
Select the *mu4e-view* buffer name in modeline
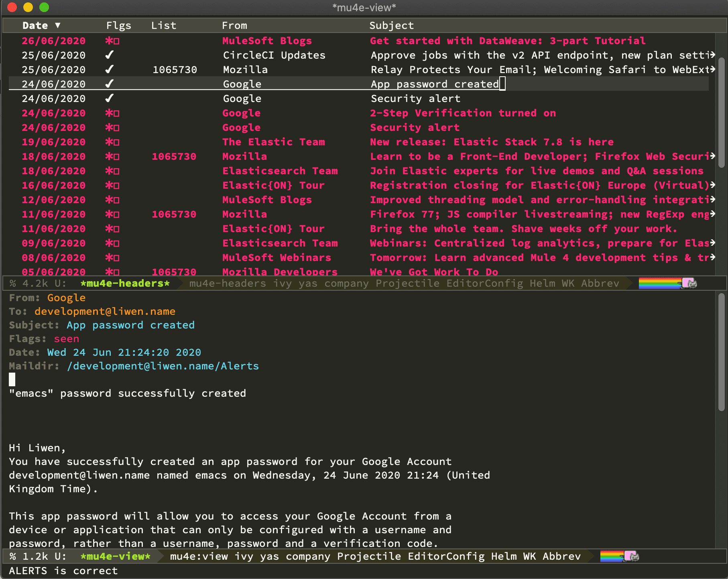tap(115, 557)
